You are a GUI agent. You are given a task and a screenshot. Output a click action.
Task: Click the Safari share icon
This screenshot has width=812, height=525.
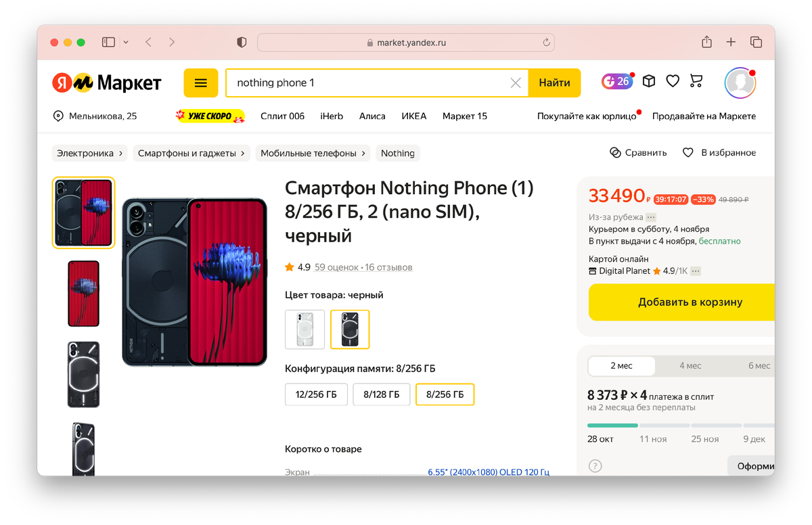706,42
